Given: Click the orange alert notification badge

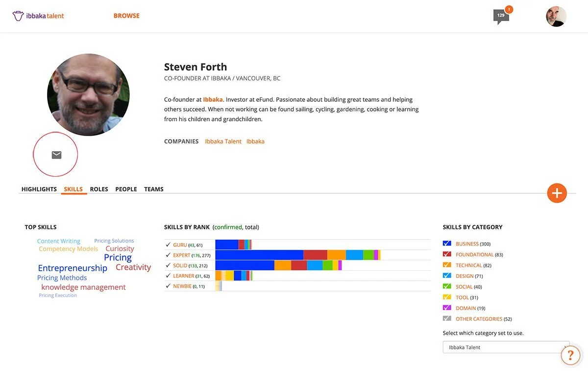Looking at the screenshot, I should click(x=509, y=9).
